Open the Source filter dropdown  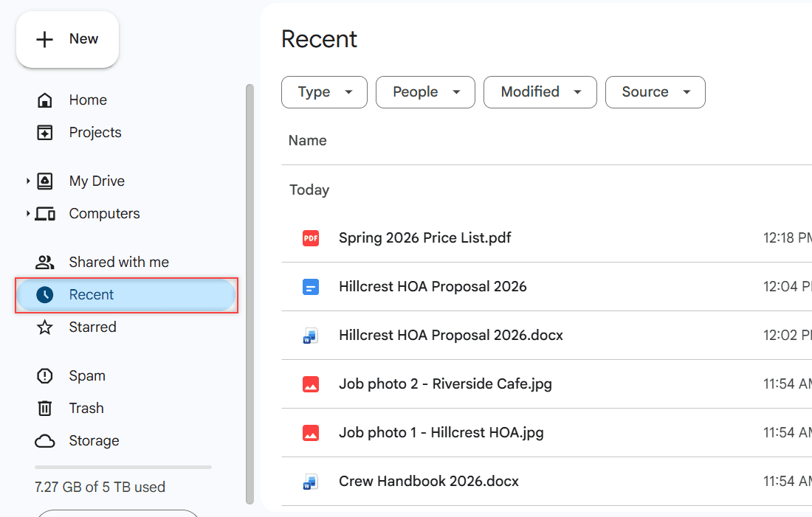[655, 92]
